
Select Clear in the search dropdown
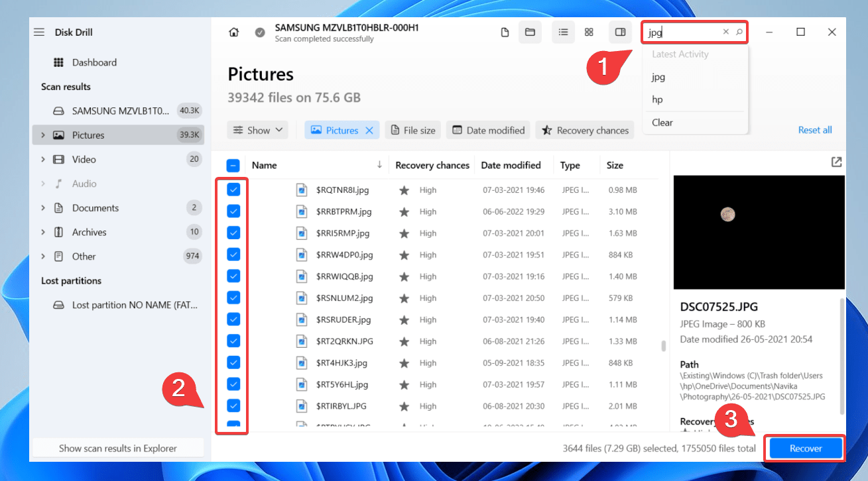[662, 123]
